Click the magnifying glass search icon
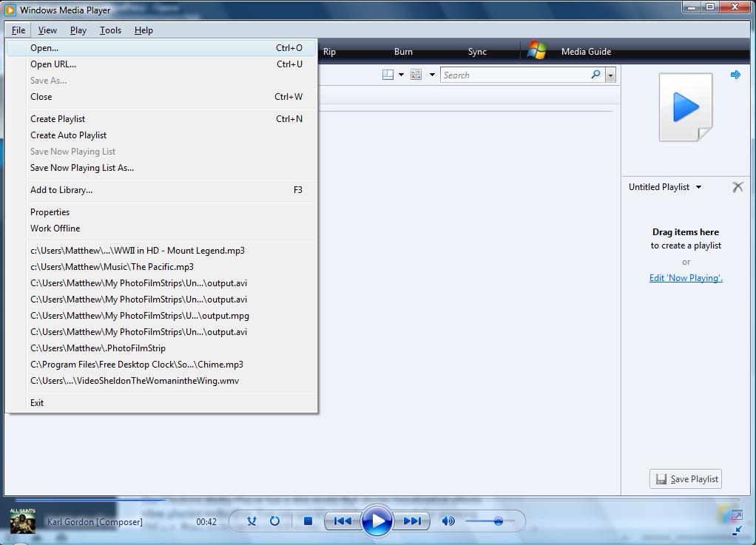 [596, 75]
